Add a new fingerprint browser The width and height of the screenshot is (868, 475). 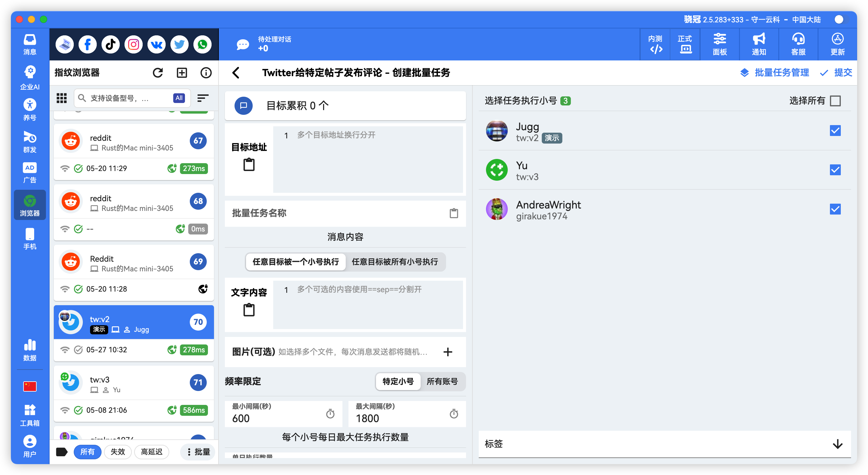click(x=182, y=73)
